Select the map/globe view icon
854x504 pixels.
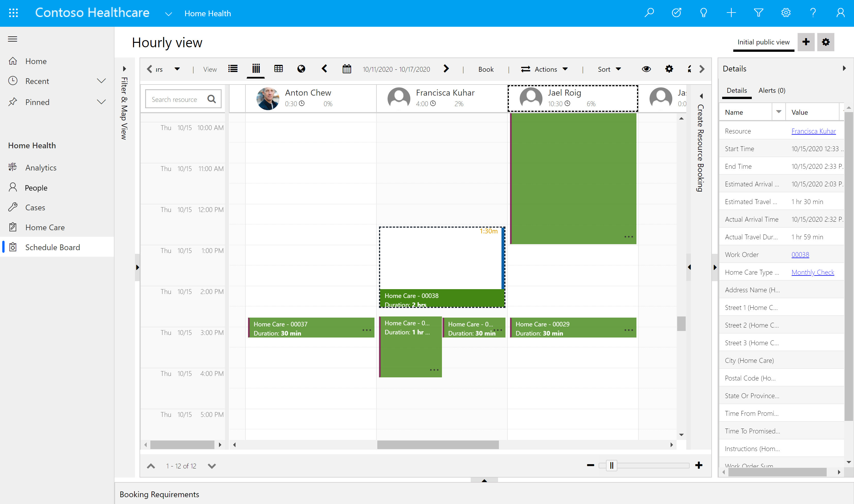[300, 68]
